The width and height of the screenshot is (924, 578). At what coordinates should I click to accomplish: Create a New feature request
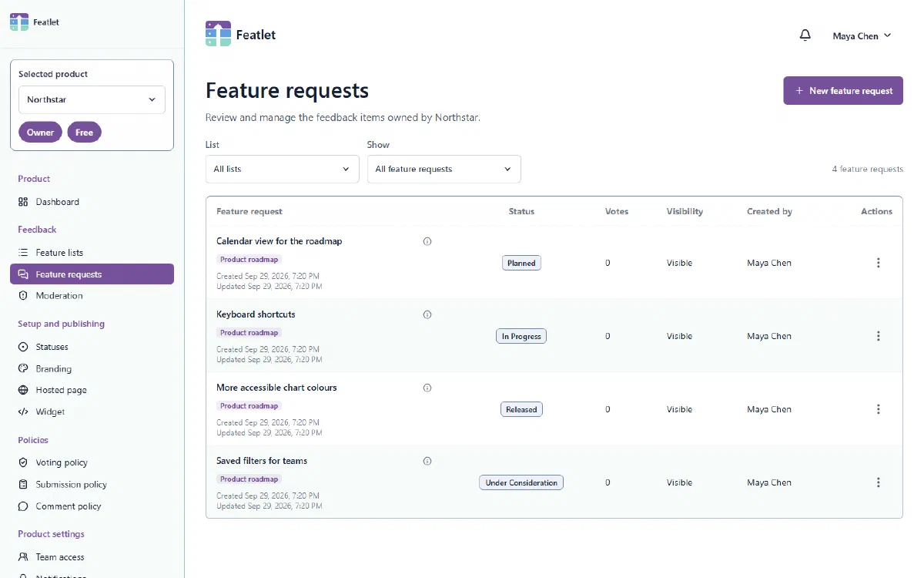coord(843,91)
